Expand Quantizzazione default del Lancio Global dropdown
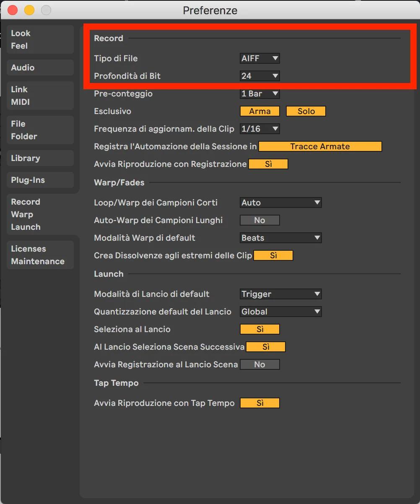 [281, 312]
